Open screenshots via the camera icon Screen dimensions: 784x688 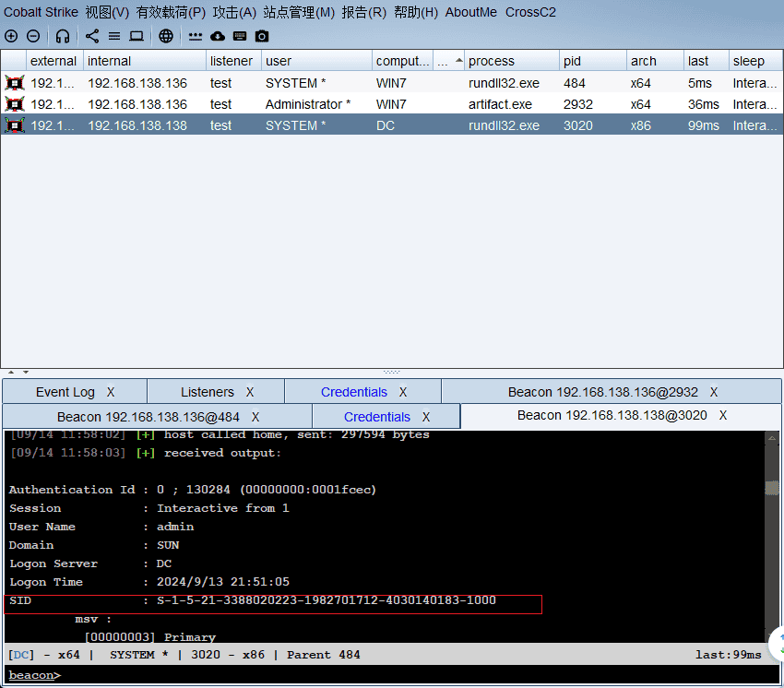[262, 36]
